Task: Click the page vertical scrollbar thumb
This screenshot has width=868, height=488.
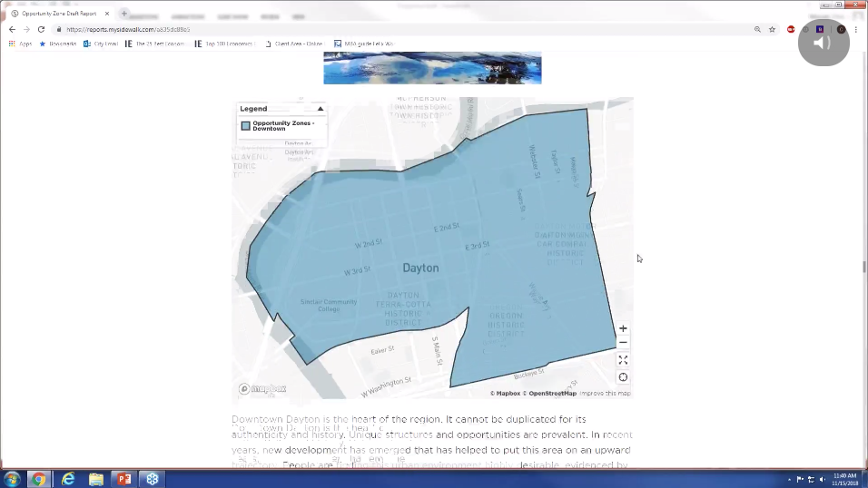Action: click(x=864, y=267)
